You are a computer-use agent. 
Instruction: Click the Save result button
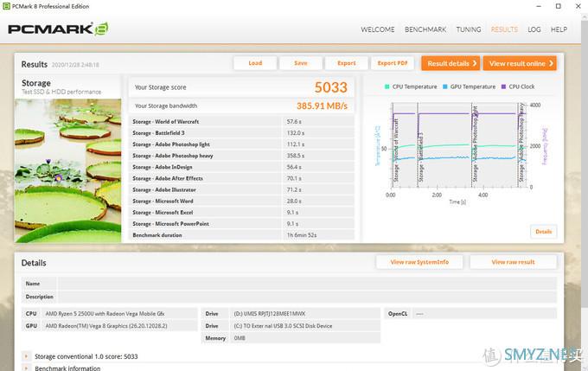click(301, 63)
